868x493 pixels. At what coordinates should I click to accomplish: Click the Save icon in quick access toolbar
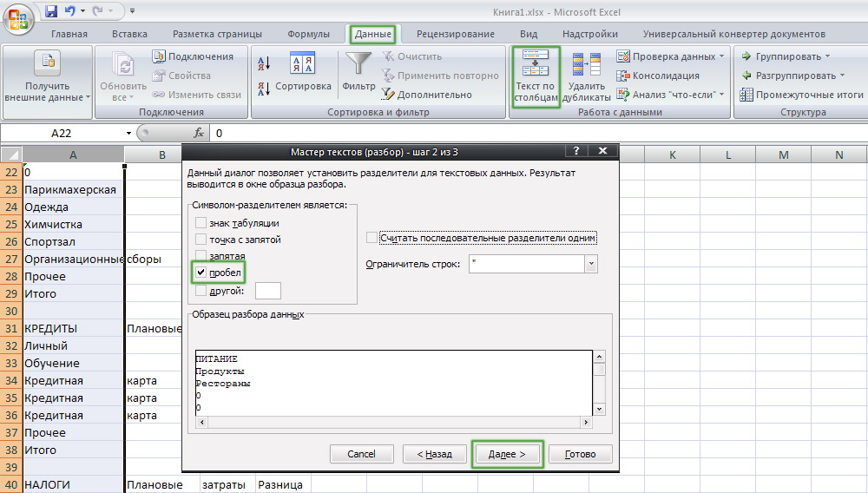point(50,12)
